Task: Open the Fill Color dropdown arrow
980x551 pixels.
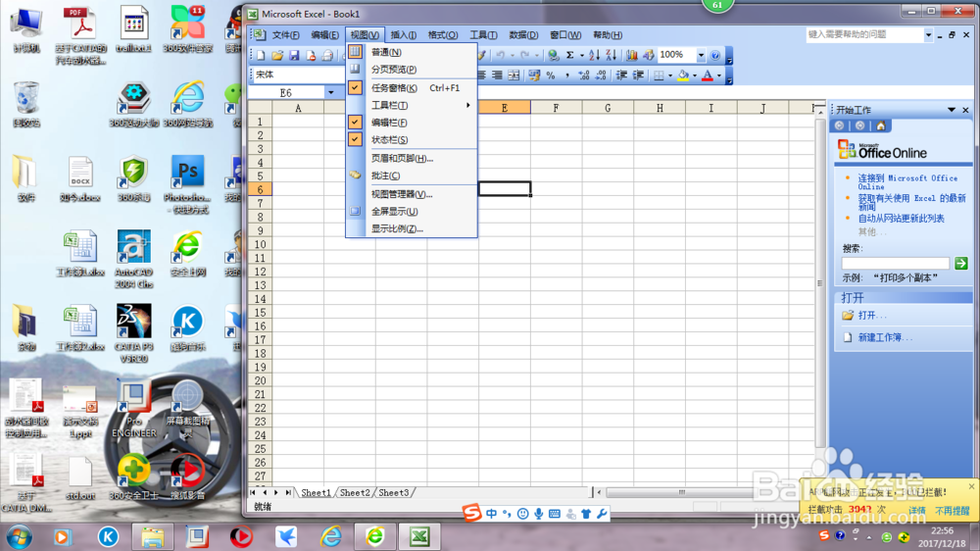Action: pyautogui.click(x=695, y=75)
